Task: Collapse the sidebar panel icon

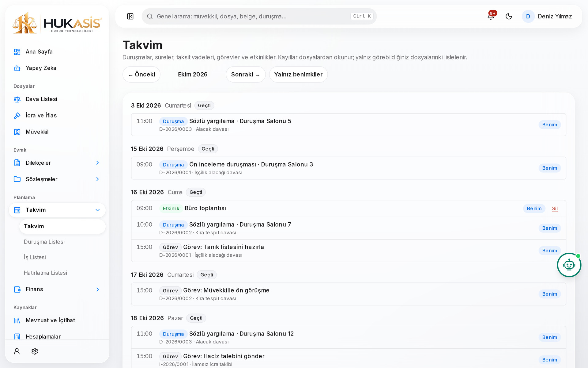Action: coord(130,16)
